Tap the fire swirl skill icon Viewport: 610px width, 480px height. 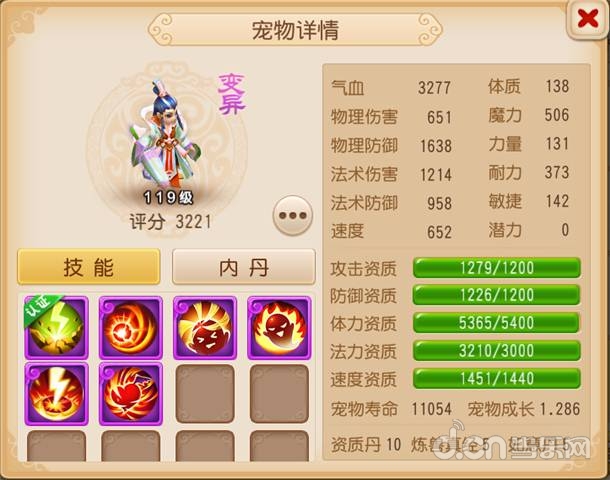(131, 328)
